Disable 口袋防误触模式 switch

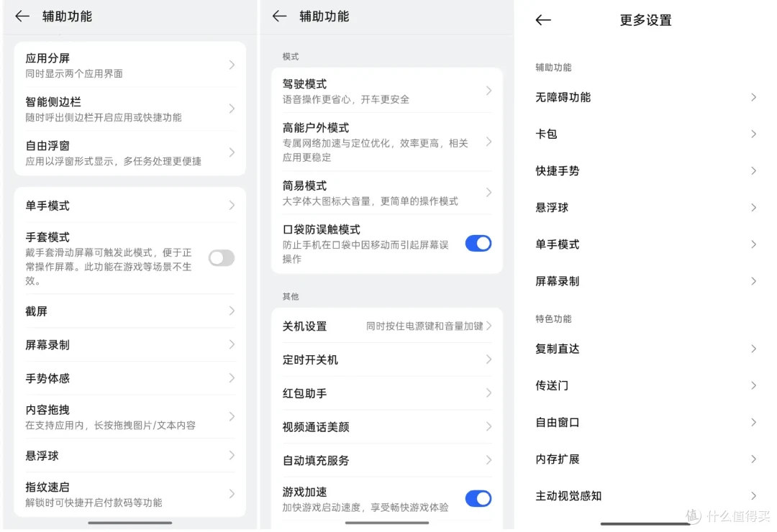[x=478, y=243]
